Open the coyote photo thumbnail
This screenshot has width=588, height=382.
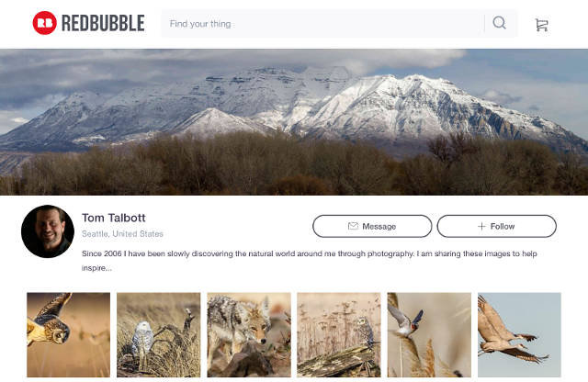pos(249,335)
